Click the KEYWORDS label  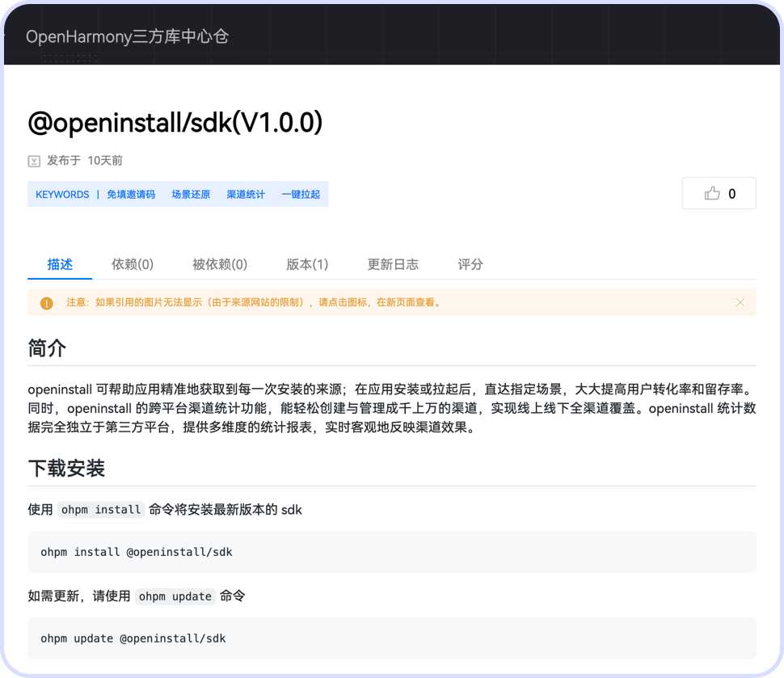pos(62,195)
